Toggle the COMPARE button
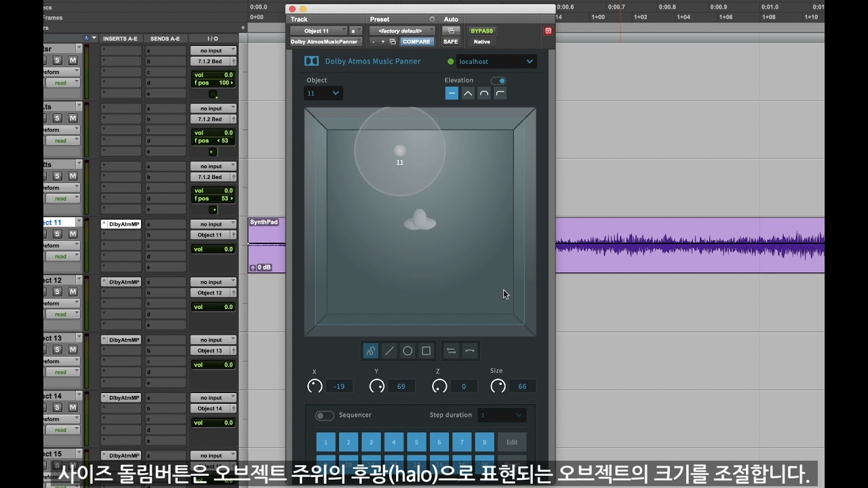The height and width of the screenshot is (488, 868). coord(416,42)
